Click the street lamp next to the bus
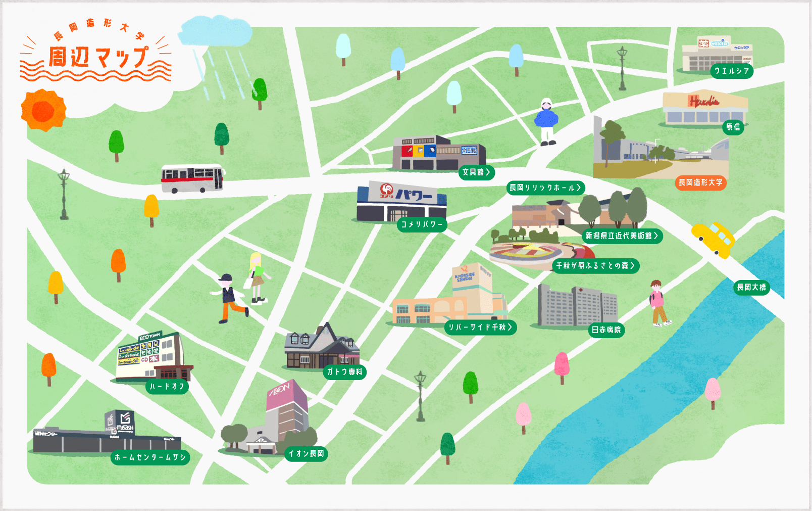The image size is (812, 511). (x=64, y=194)
